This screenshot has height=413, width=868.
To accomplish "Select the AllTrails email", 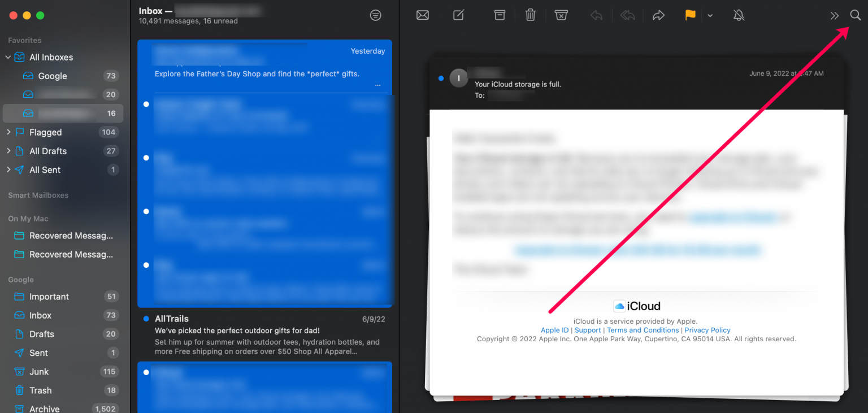I will click(264, 333).
